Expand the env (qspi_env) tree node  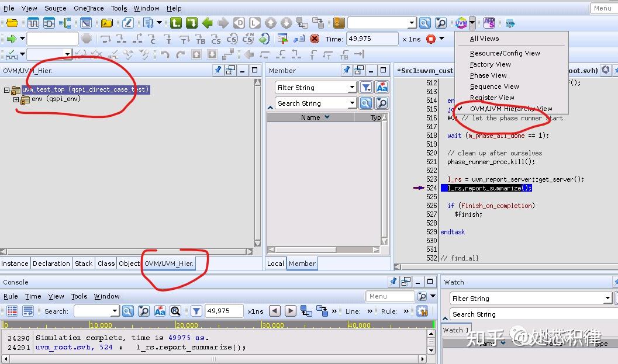coord(16,99)
